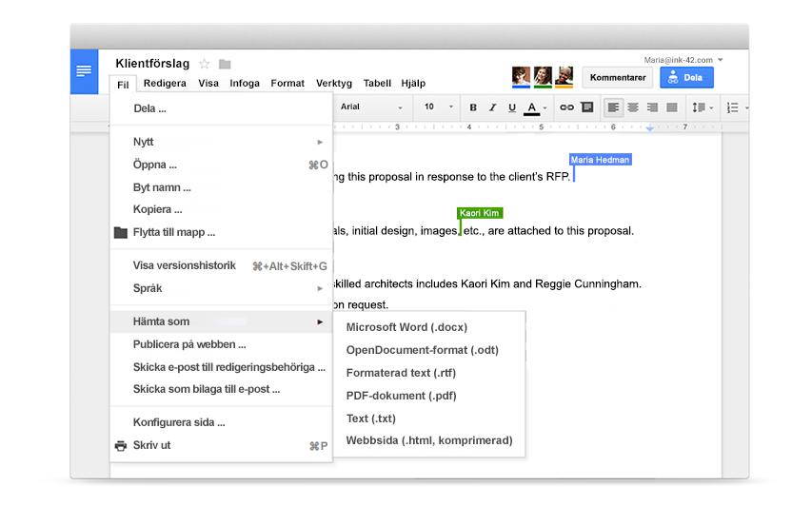Select Kopiera ... menu item

(221, 209)
